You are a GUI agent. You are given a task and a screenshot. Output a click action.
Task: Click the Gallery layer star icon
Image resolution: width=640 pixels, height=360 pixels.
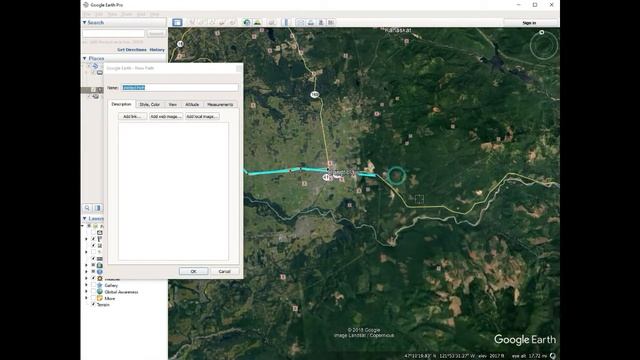100,285
